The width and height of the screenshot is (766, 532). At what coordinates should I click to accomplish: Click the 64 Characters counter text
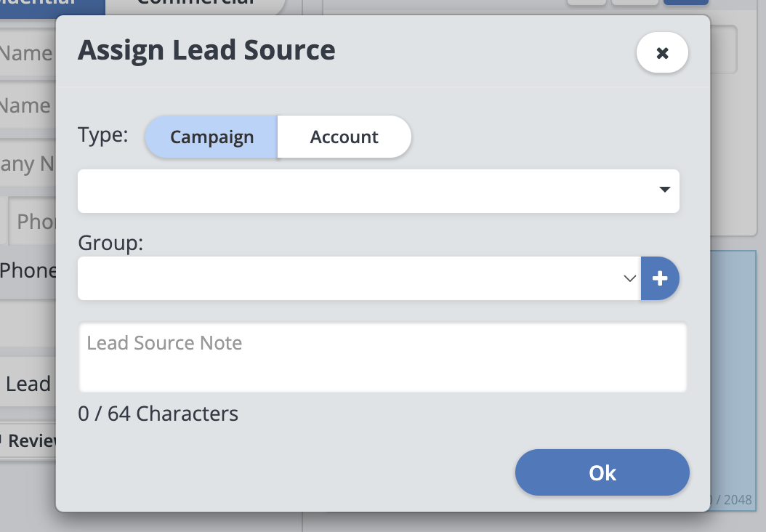[x=158, y=414]
